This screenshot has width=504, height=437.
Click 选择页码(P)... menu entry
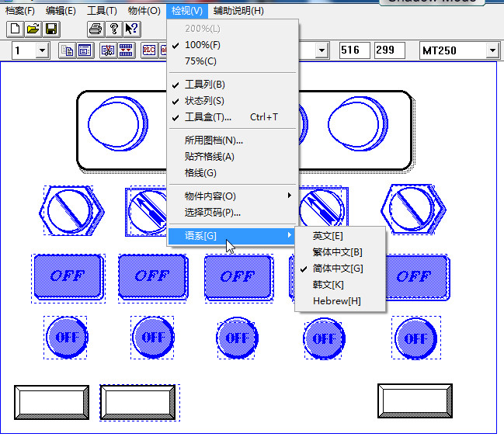pyautogui.click(x=213, y=212)
